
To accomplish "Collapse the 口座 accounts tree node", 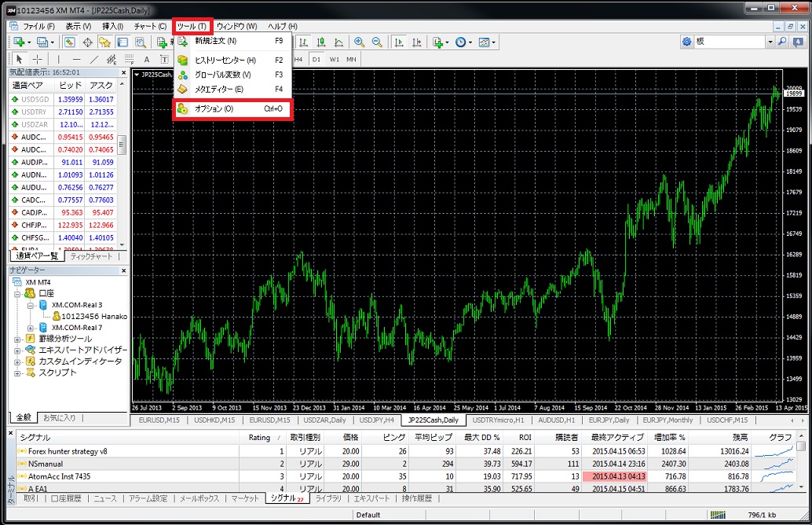I will coord(17,294).
